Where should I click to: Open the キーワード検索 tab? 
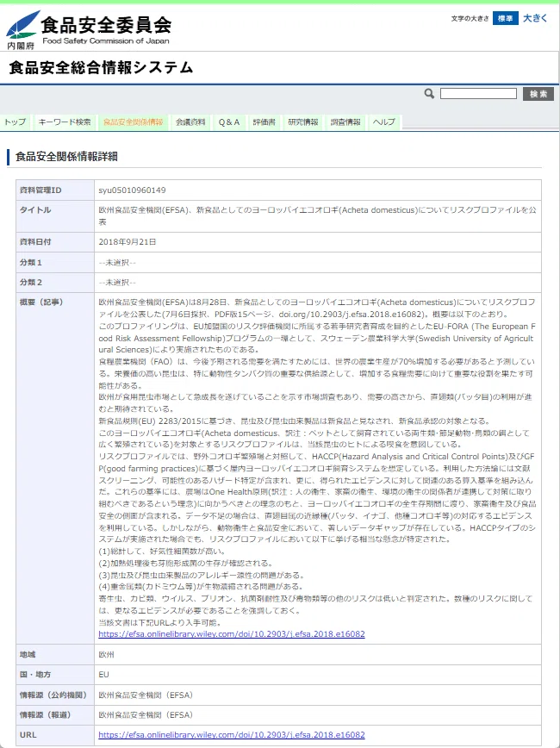pos(65,122)
